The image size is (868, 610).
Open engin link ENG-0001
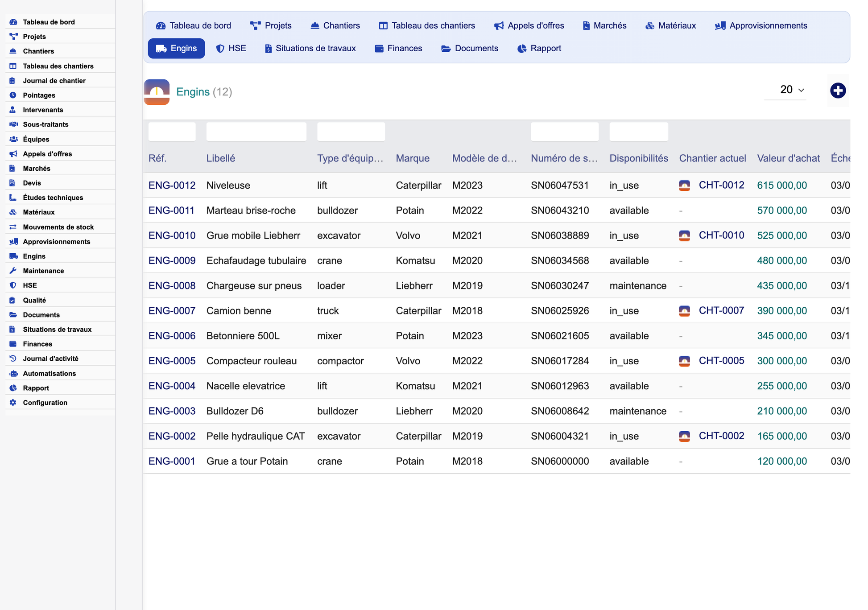tap(172, 461)
